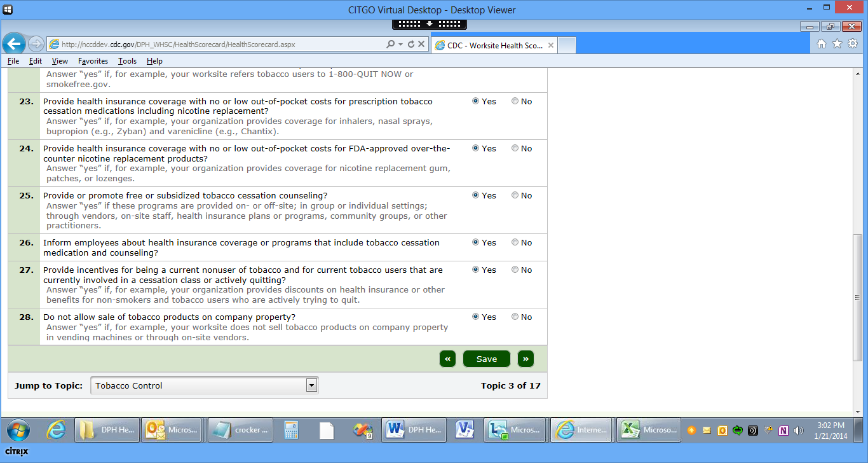Viewport: 868px width, 463px height.
Task: Switch to Word DPH He... taskbar item
Action: [414, 430]
